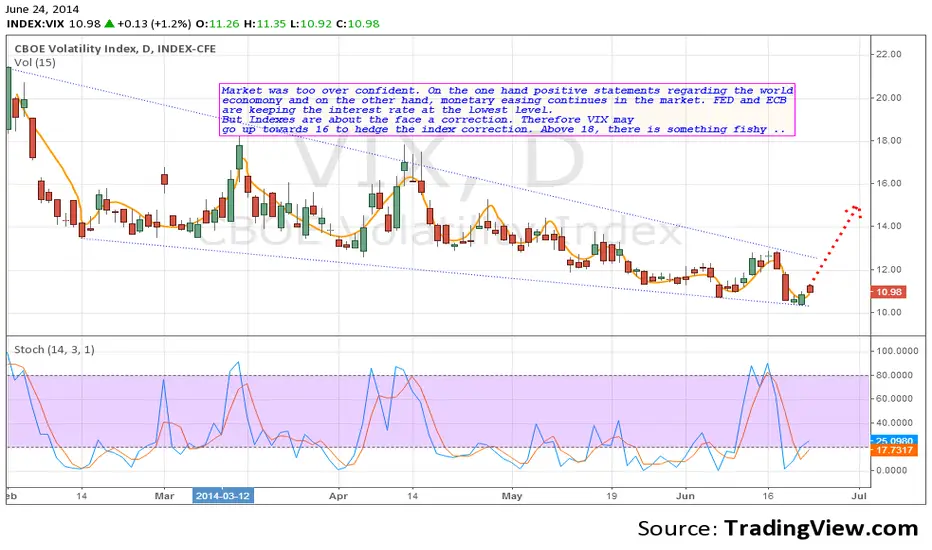Click the 16.00 price axis label
This screenshot has height=550, width=932.
point(889,183)
